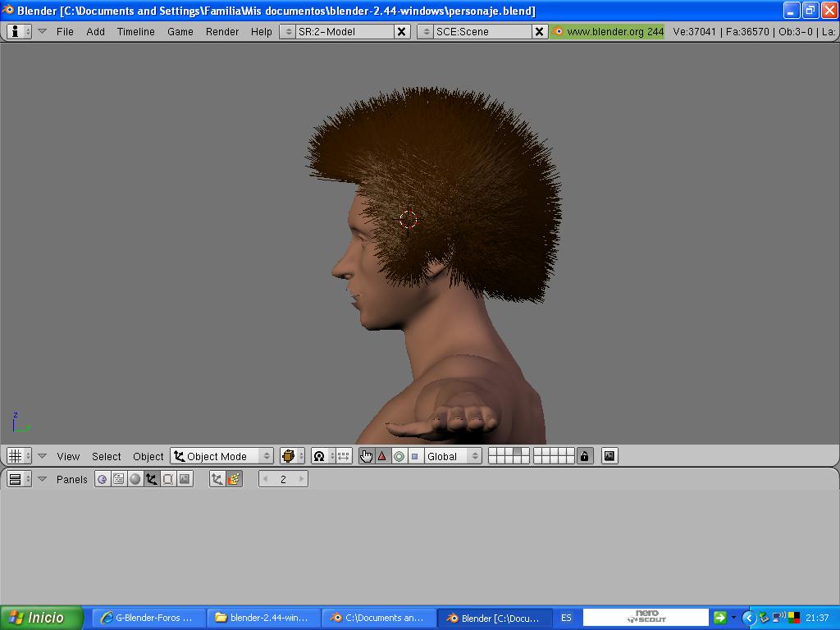
Task: Open the Scene buttons context icon
Action: click(185, 479)
